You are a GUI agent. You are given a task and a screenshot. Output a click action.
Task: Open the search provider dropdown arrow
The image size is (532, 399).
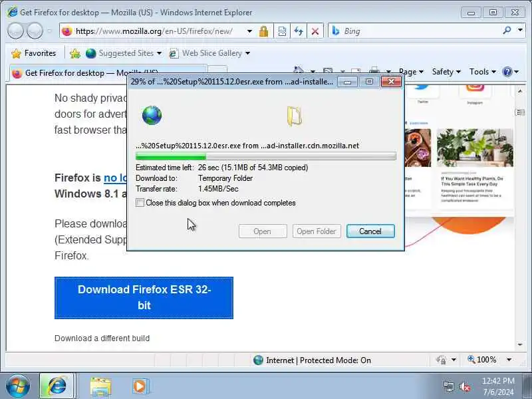(x=520, y=31)
